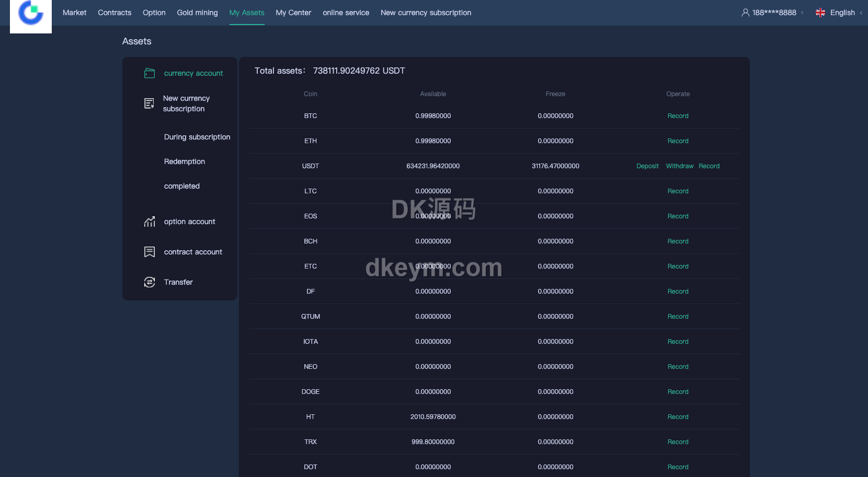This screenshot has width=868, height=477.
Task: Click the UK flag language icon
Action: click(820, 13)
